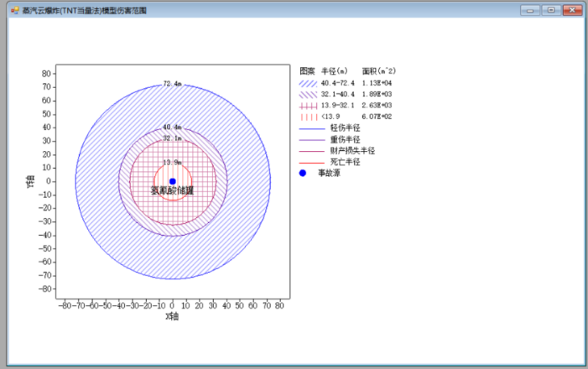Click the 氢氟酸储罐 tank label
This screenshot has height=369, width=588.
(172, 190)
